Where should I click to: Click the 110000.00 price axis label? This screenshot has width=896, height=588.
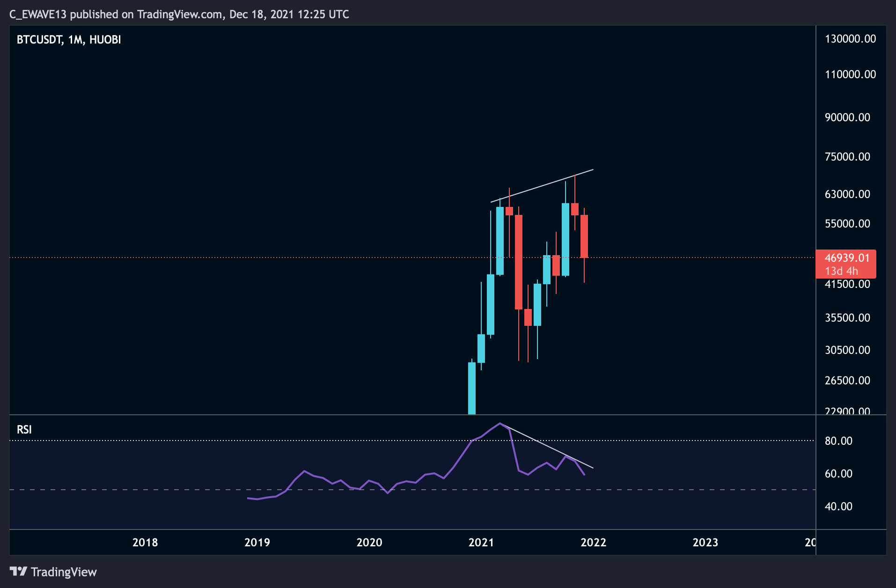[x=850, y=74]
